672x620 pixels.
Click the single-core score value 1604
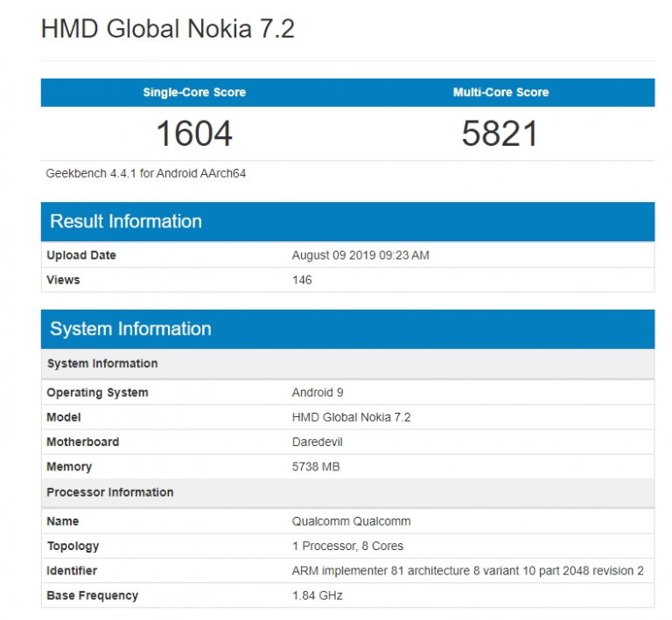[194, 134]
